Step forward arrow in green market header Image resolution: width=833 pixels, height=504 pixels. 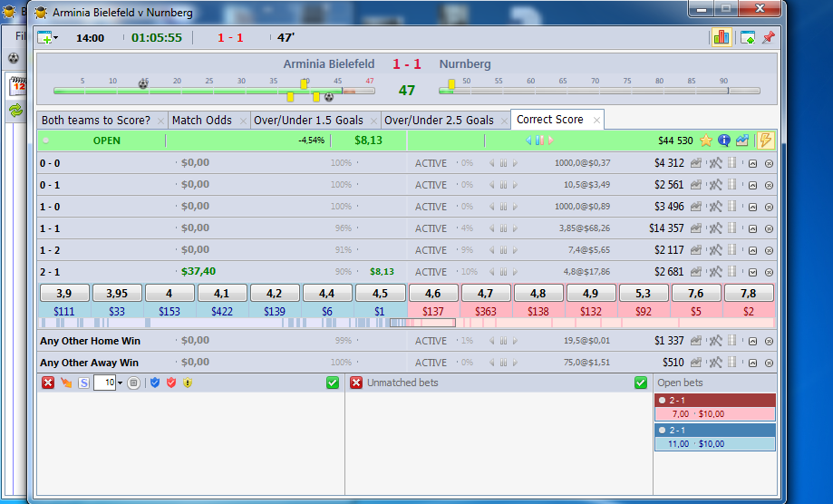point(551,141)
